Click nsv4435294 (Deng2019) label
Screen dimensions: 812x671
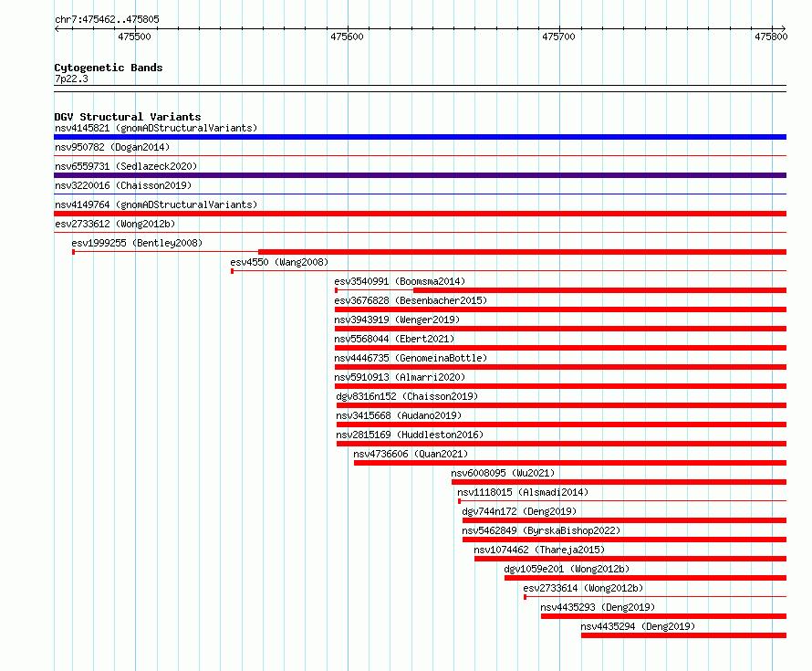(638, 626)
